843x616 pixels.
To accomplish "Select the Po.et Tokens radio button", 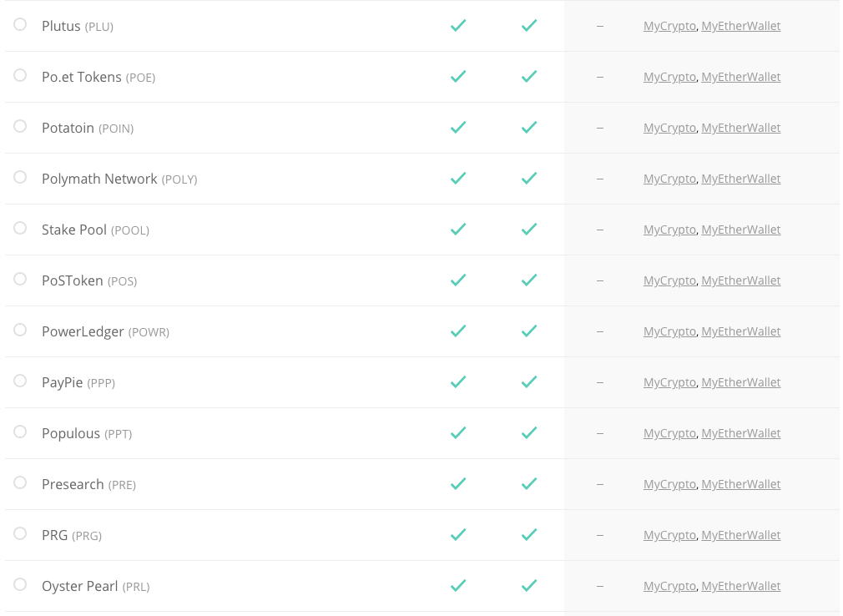I will [20, 75].
